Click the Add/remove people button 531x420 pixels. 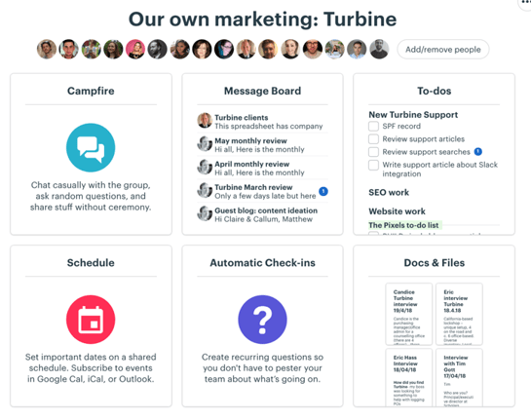443,50
